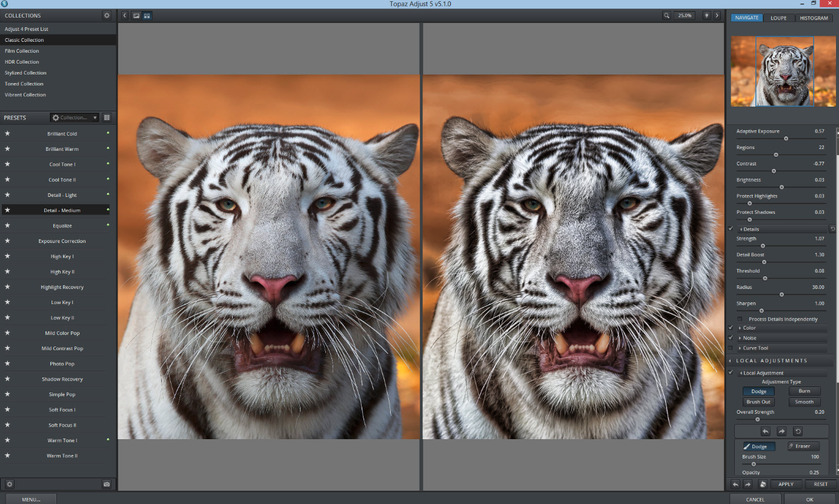The image size is (839, 504).
Task: Switch to single image view
Action: (136, 16)
